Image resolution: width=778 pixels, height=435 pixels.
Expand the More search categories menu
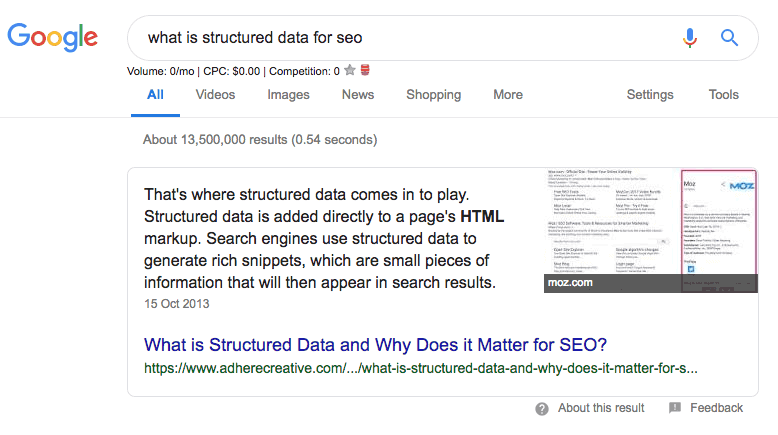pyautogui.click(x=508, y=95)
